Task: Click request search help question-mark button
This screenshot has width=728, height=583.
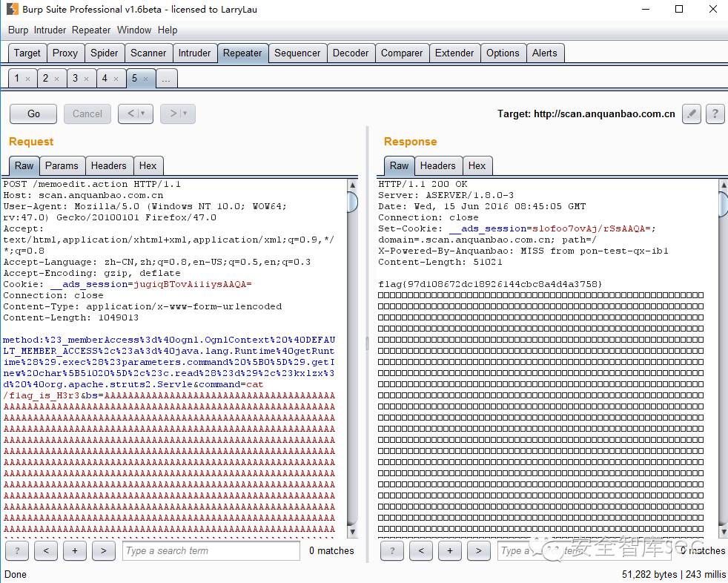Action: [17, 551]
